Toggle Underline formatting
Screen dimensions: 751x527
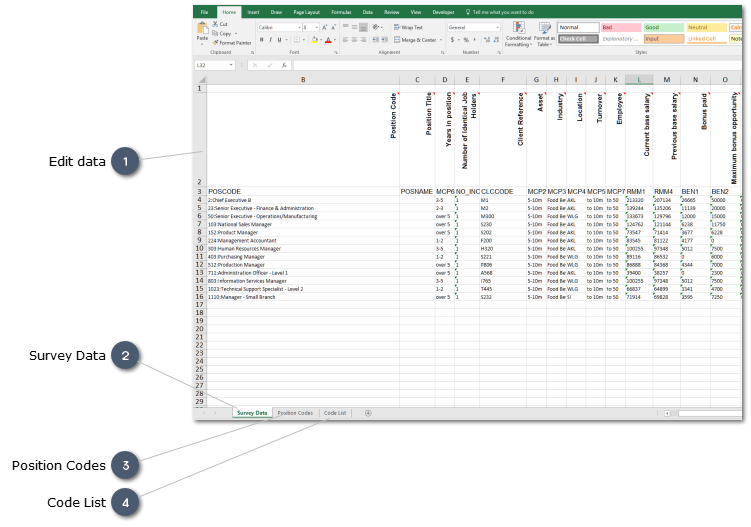[279, 40]
